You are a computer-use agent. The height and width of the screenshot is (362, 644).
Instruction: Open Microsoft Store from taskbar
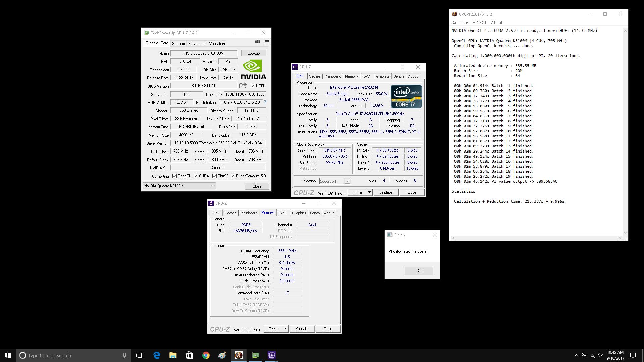click(x=189, y=355)
